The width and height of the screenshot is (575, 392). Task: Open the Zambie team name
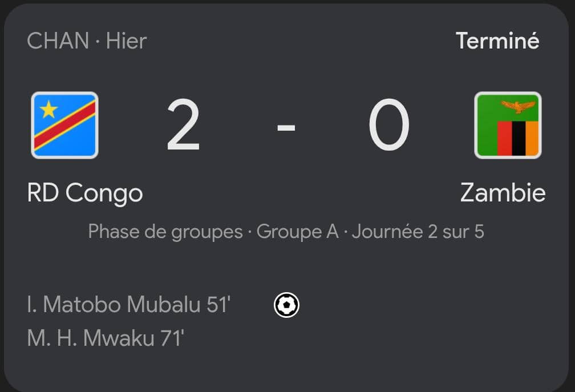tap(503, 193)
